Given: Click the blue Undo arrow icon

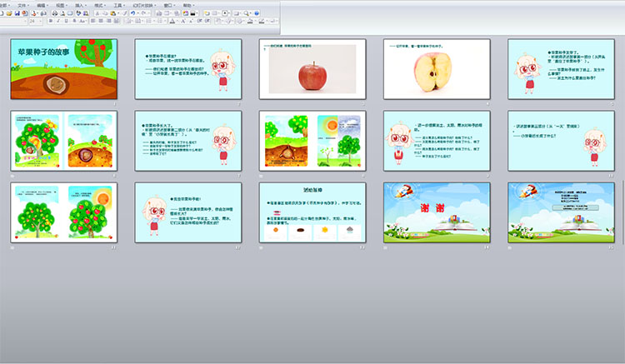Looking at the screenshot, I should [132, 13].
